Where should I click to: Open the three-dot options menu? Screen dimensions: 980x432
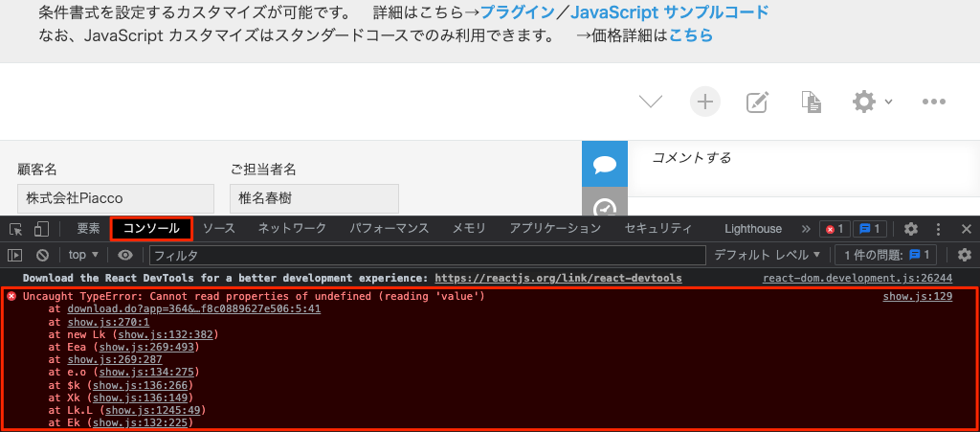coord(934,102)
